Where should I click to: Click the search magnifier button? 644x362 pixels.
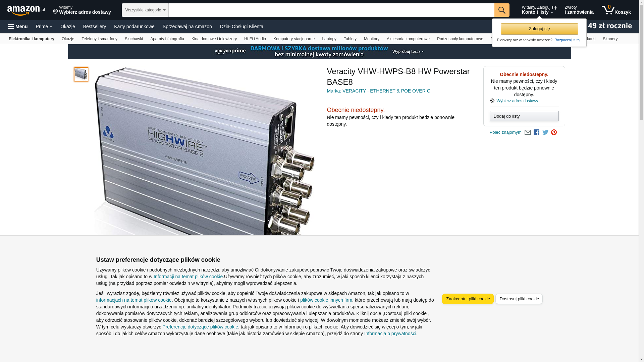[x=502, y=10]
